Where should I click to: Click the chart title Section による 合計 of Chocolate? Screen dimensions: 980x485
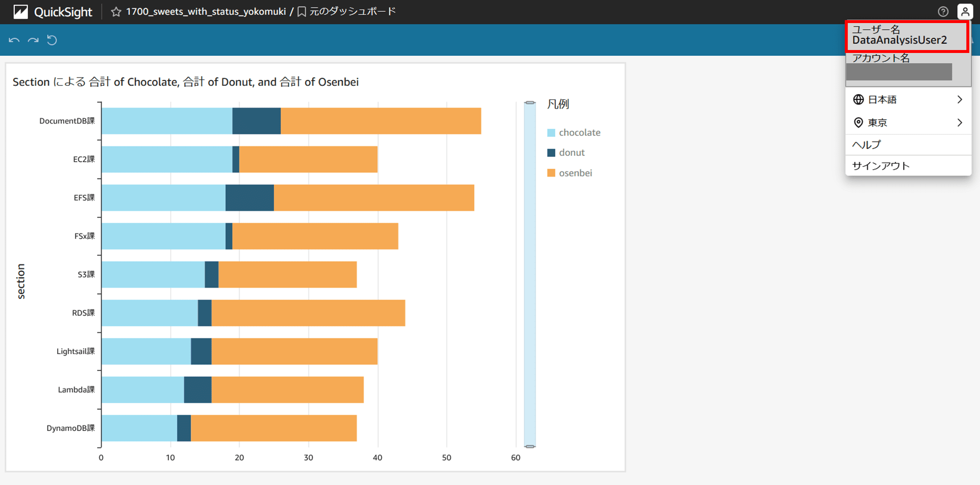coord(186,82)
